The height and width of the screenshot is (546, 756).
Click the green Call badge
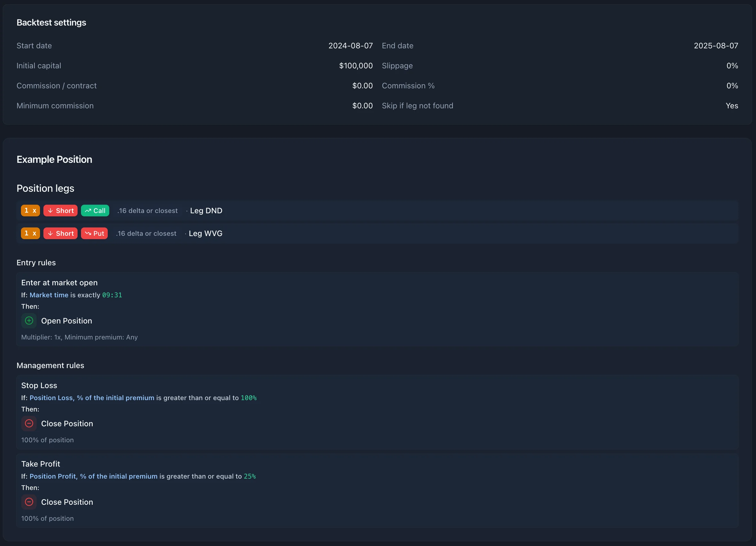click(x=95, y=211)
